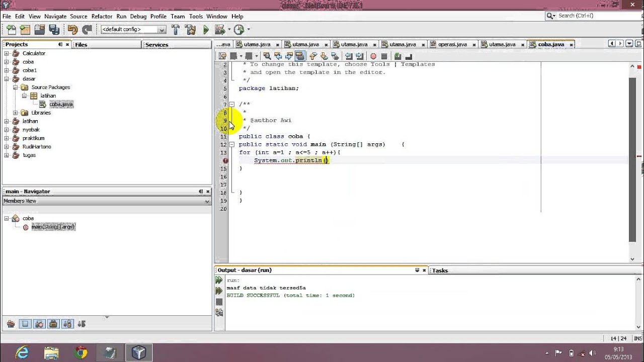Toggle Sort by Name in Navigator

coord(68,324)
